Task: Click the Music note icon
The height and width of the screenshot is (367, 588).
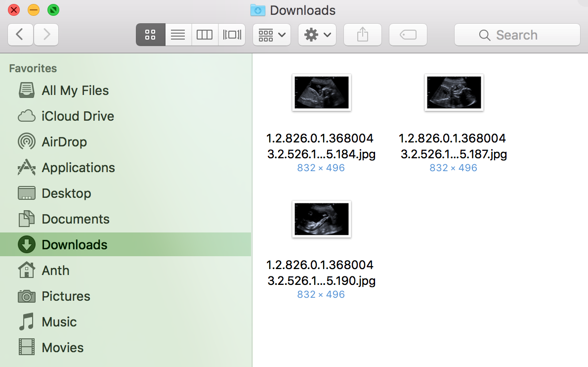Action: [x=27, y=322]
